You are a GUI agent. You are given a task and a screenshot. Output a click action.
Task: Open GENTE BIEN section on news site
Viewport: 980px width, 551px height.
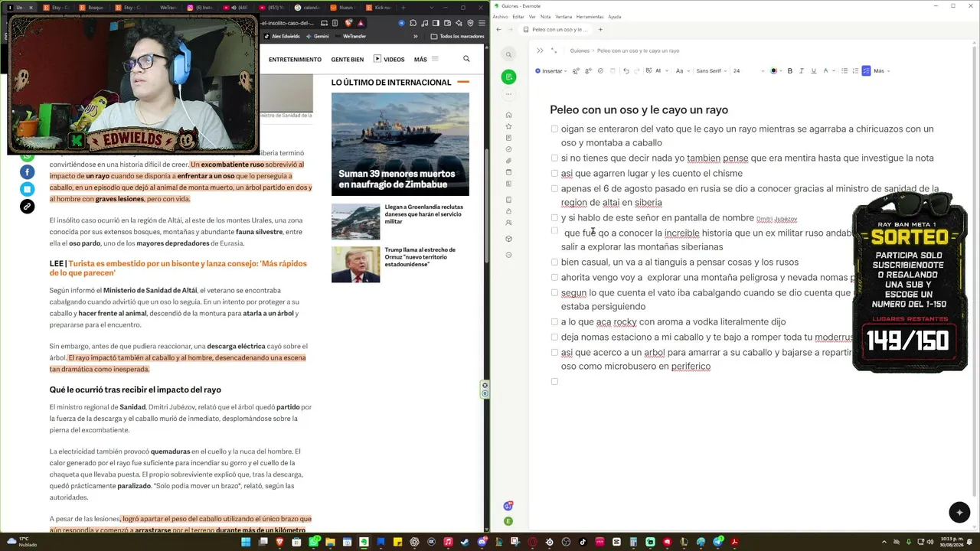pos(347,59)
